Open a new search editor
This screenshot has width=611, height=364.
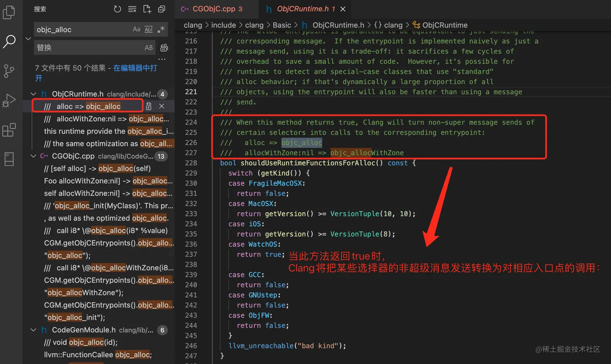pos(147,9)
